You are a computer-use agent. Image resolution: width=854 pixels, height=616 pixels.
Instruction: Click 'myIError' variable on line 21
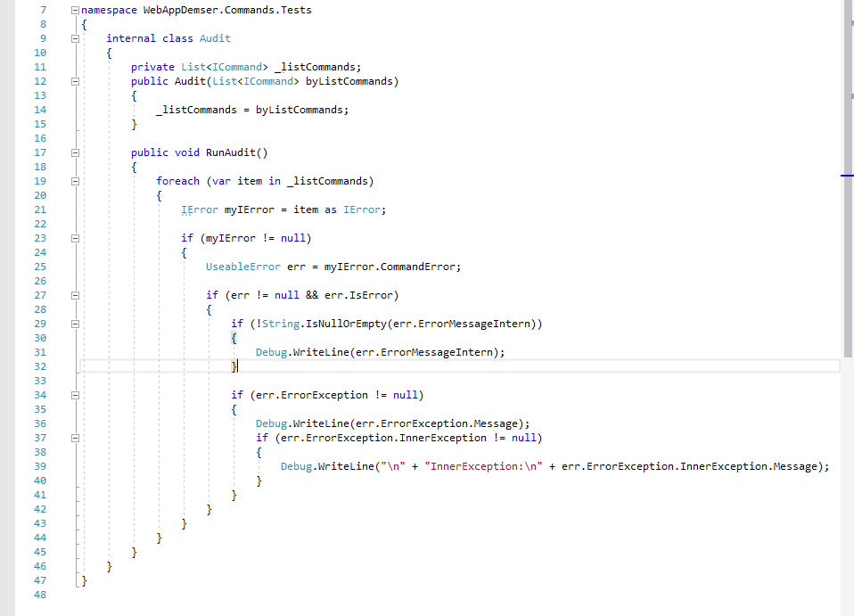click(250, 209)
